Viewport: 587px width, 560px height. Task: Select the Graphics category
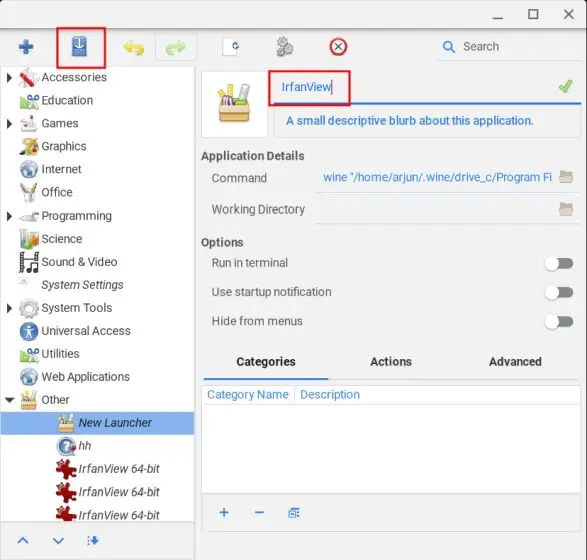tap(64, 146)
